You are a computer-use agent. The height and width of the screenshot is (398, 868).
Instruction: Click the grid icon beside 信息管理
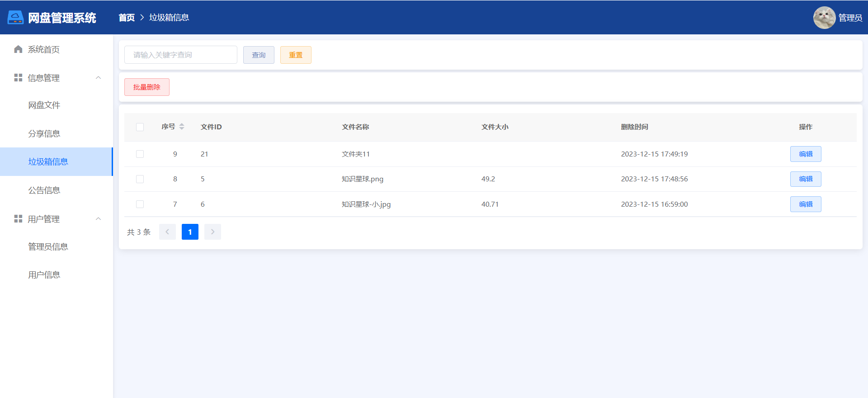tap(18, 78)
